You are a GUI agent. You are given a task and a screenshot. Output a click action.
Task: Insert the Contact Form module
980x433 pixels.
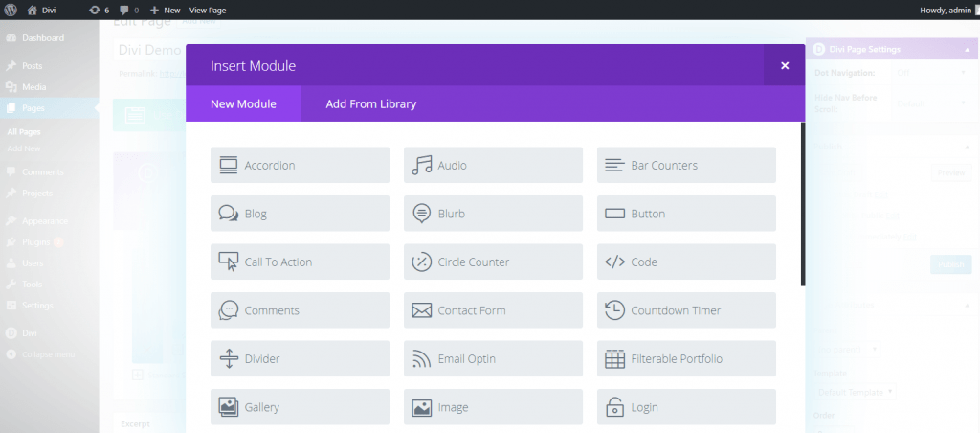click(x=493, y=310)
